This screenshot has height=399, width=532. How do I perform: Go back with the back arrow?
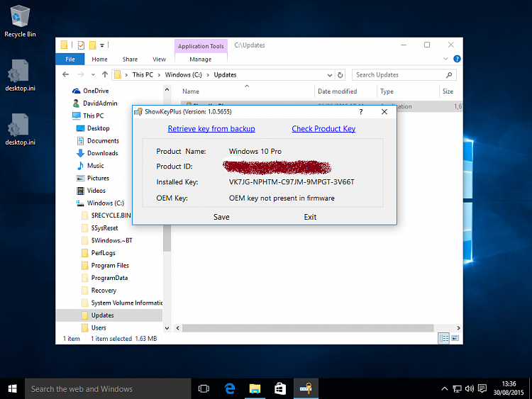pos(66,74)
